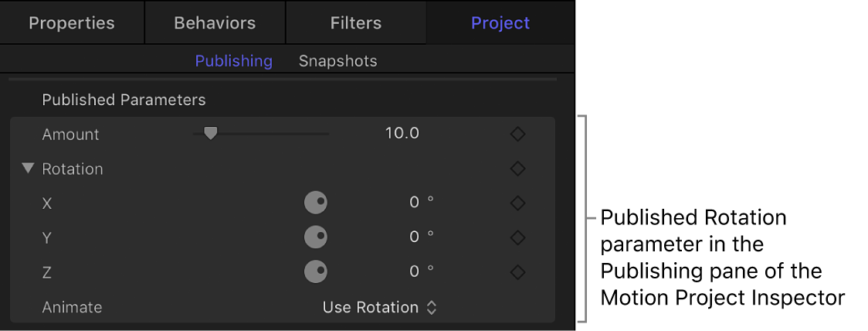
Task: Select the Filters tab
Action: 356,22
